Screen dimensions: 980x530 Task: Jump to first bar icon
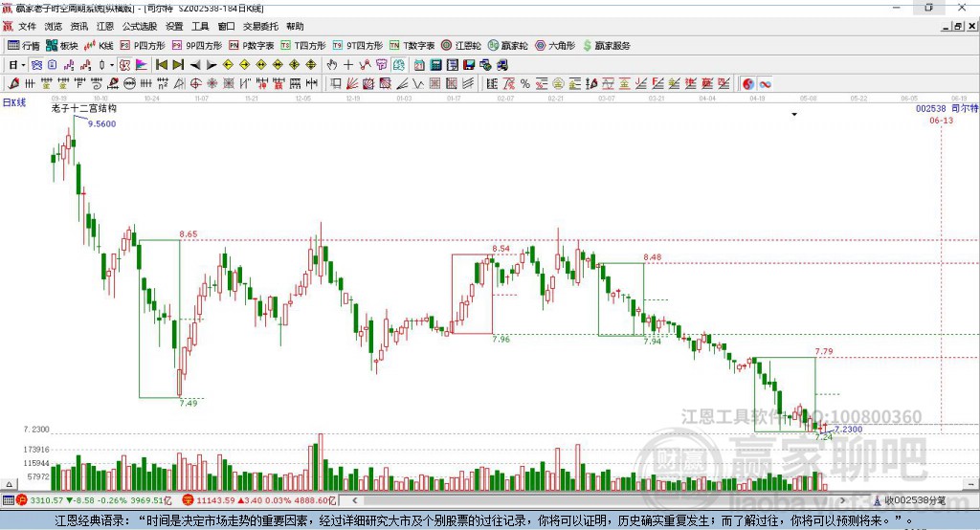click(161, 64)
